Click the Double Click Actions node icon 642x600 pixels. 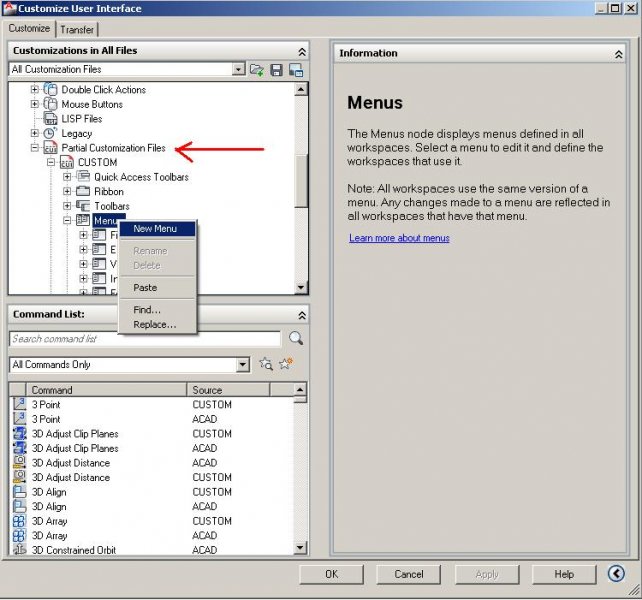(50, 89)
